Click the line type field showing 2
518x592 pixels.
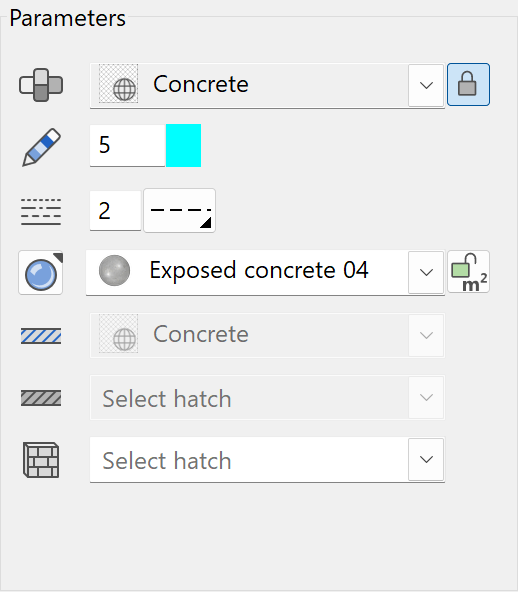coord(115,211)
